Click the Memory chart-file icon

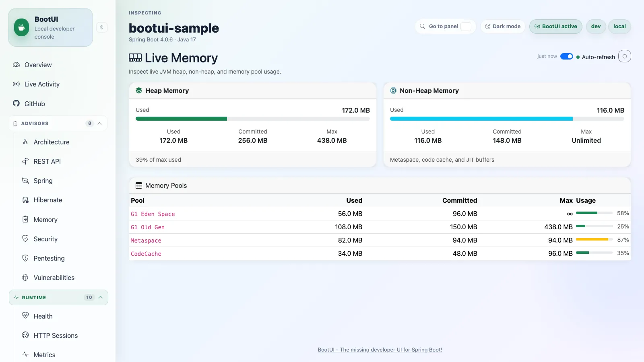25,219
